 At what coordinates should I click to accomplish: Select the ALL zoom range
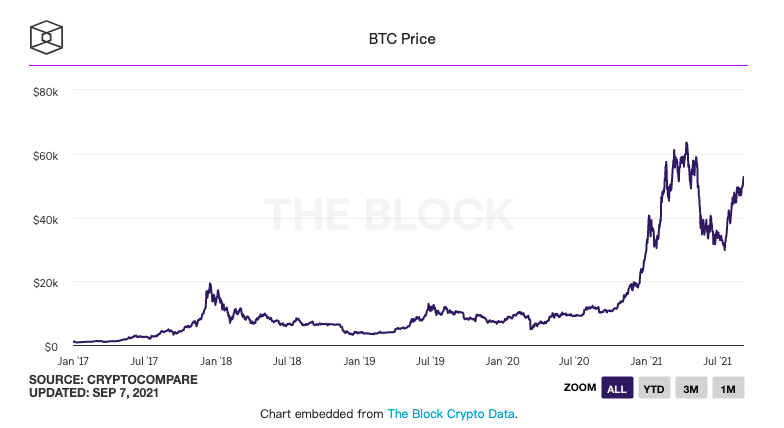click(x=617, y=389)
